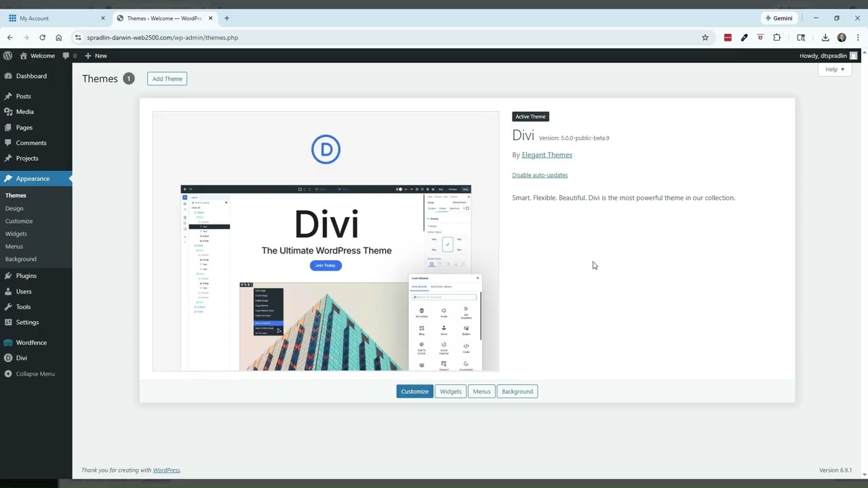Click the Divi icon in sidebar
This screenshot has width=868, height=488.
tap(8, 358)
